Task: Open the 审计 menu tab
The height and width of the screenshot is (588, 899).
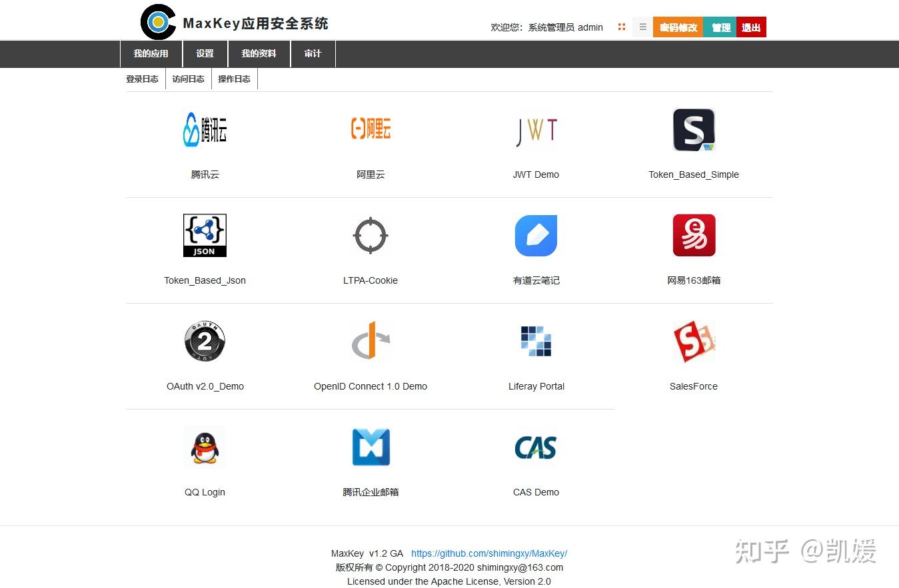Action: tap(313, 53)
